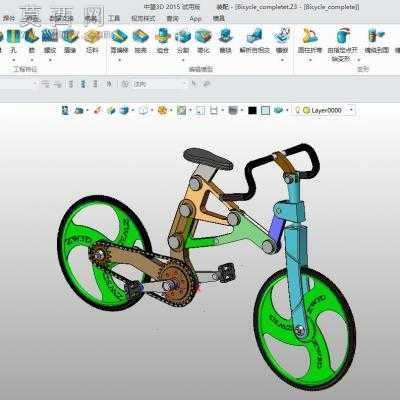The height and width of the screenshot is (400, 400).
Task: Select the 解析自相交 tool
Action: 255,41
